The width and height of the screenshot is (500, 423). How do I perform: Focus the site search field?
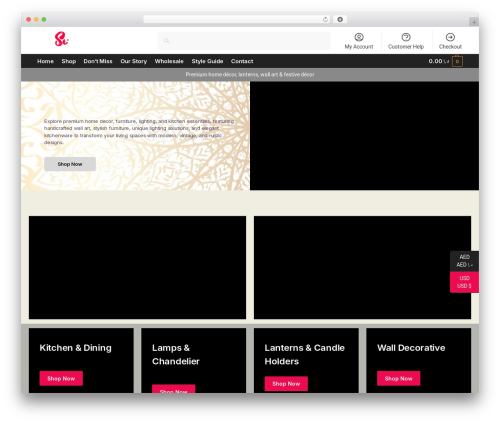[244, 41]
